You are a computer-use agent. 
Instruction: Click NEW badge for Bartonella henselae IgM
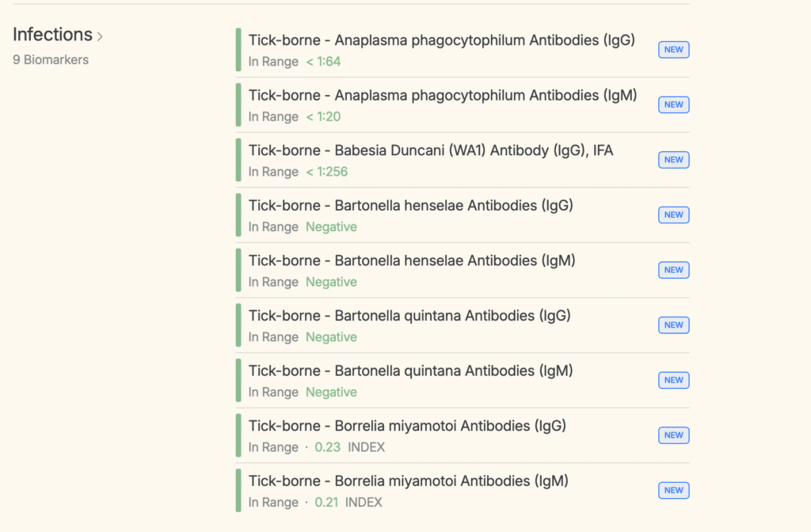(x=673, y=270)
